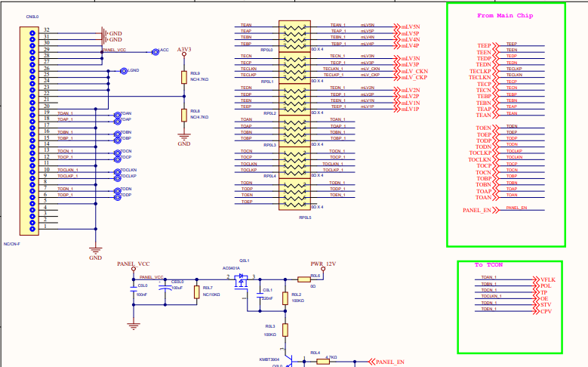Click the OE output port
Viewport: 588px width, 367px height.
(540, 299)
